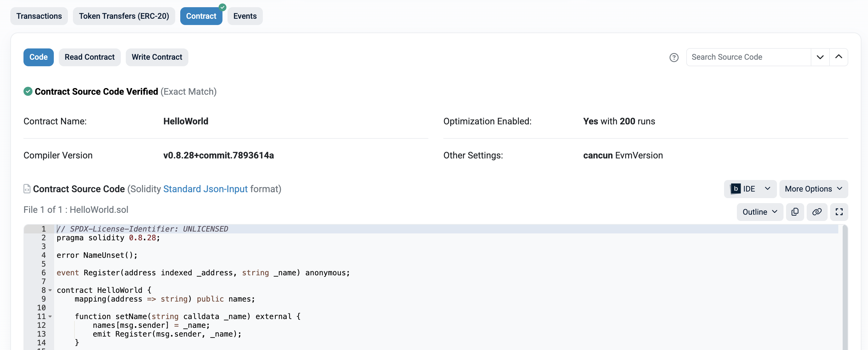Click the permalink chain icon
This screenshot has height=350, width=868.
pyautogui.click(x=817, y=212)
